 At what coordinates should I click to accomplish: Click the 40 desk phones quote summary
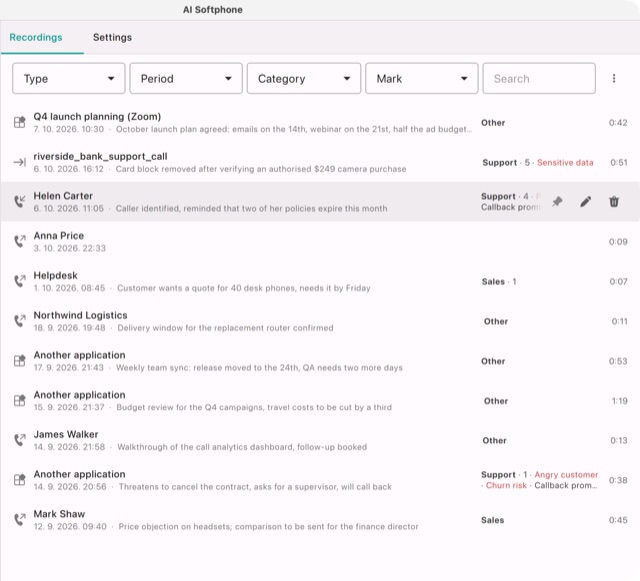tap(244, 288)
